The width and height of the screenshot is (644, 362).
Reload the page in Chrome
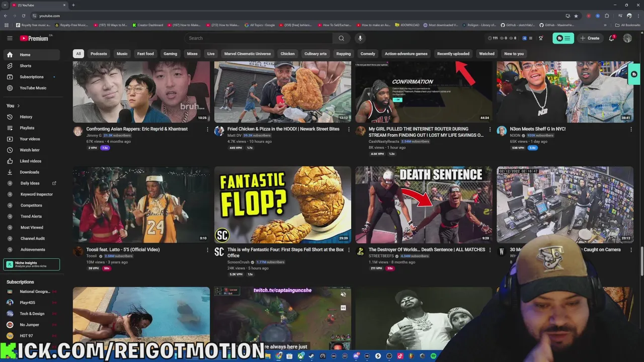click(23, 16)
